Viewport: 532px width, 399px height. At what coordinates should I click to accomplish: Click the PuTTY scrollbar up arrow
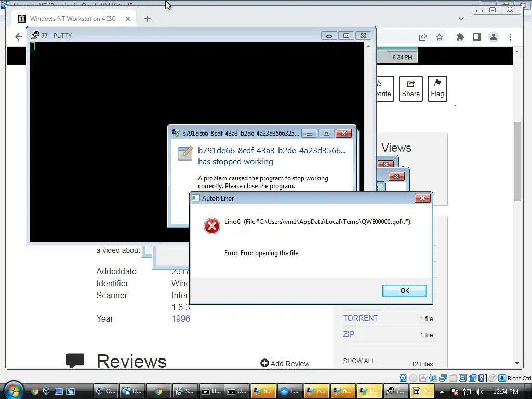tap(368, 46)
